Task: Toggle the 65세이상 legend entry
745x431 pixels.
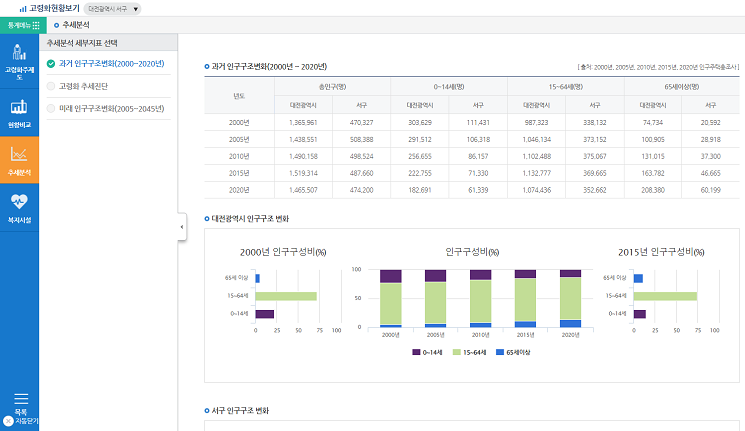Action: click(x=516, y=352)
